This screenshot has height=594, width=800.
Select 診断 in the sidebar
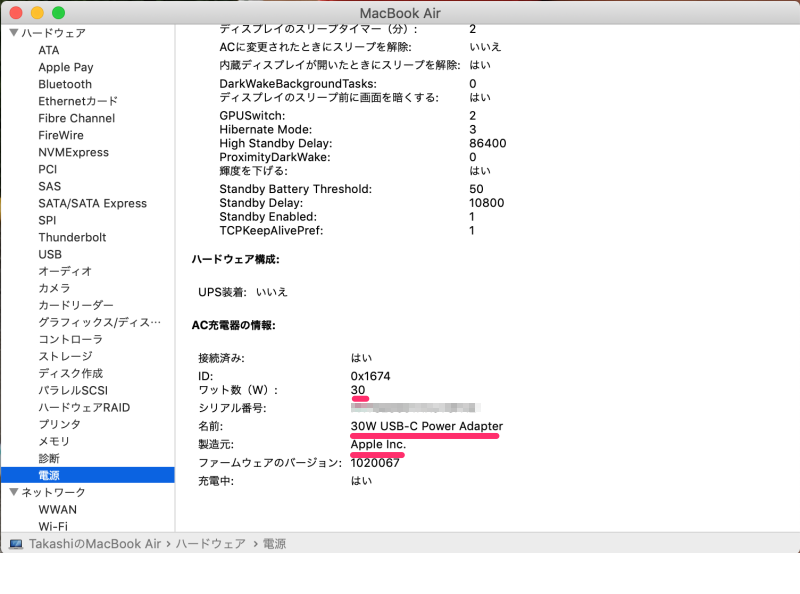tap(49, 458)
